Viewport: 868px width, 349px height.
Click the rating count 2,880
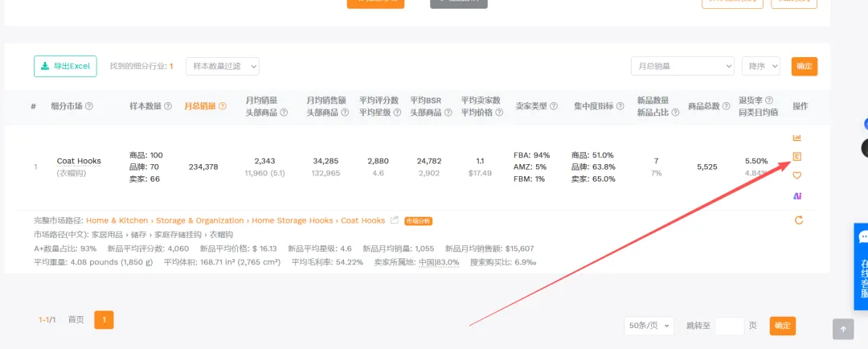(378, 161)
